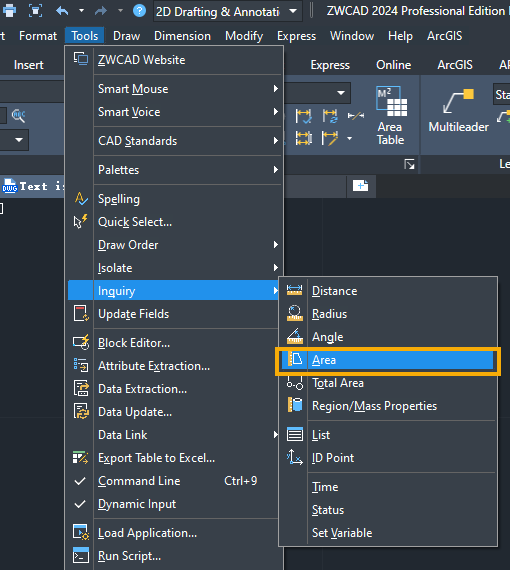The height and width of the screenshot is (570, 510).
Task: Open the ArcGIS menu in menu bar
Action: pos(445,36)
